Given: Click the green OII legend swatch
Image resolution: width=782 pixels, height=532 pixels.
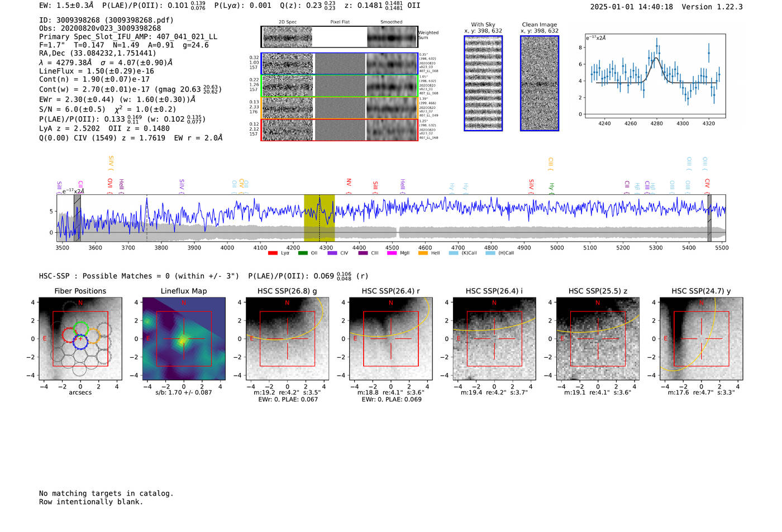Looking at the screenshot, I should click(x=303, y=253).
